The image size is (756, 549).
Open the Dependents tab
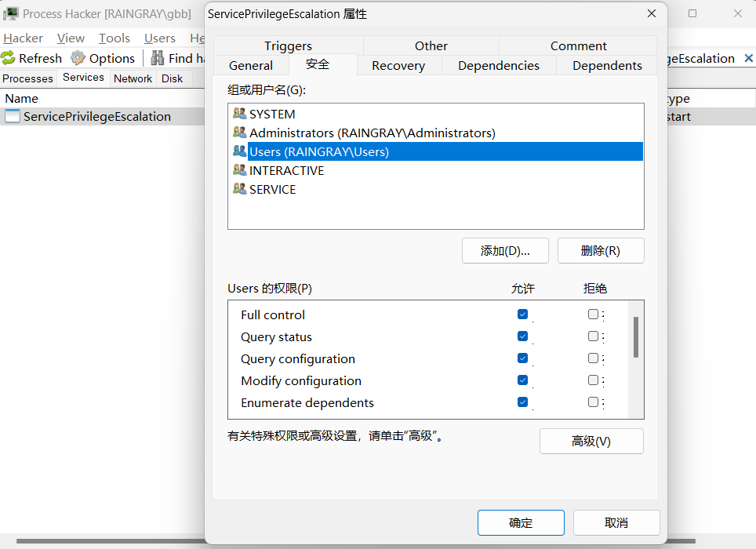click(607, 66)
